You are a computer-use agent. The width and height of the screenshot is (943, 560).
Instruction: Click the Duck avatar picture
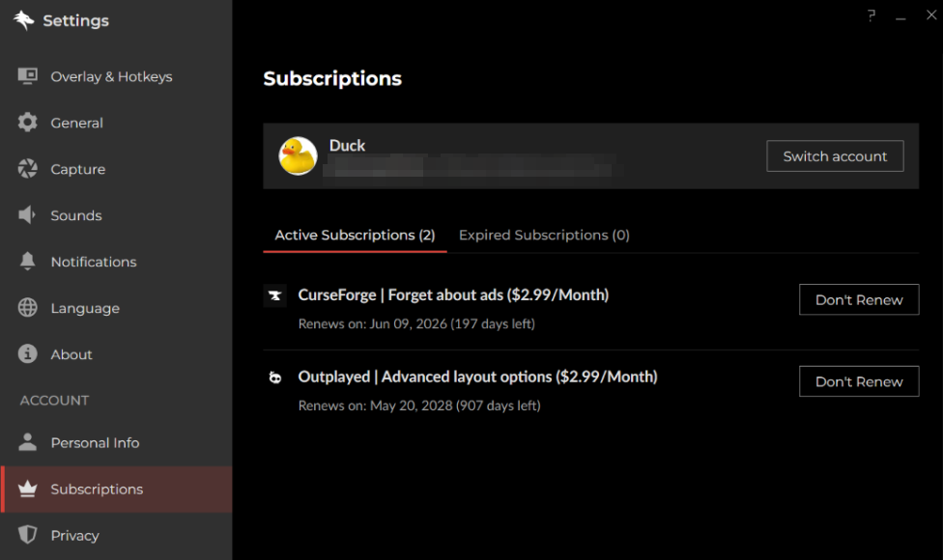pyautogui.click(x=298, y=155)
